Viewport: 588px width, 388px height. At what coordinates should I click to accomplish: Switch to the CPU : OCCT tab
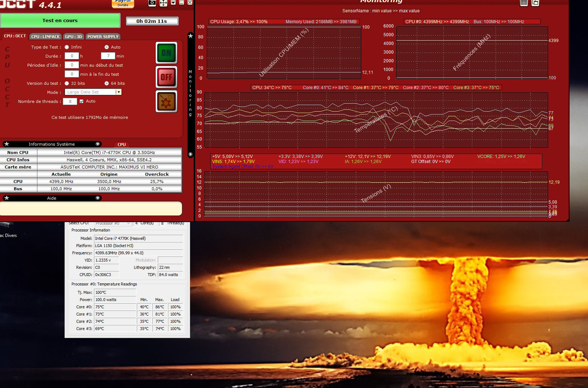point(15,36)
